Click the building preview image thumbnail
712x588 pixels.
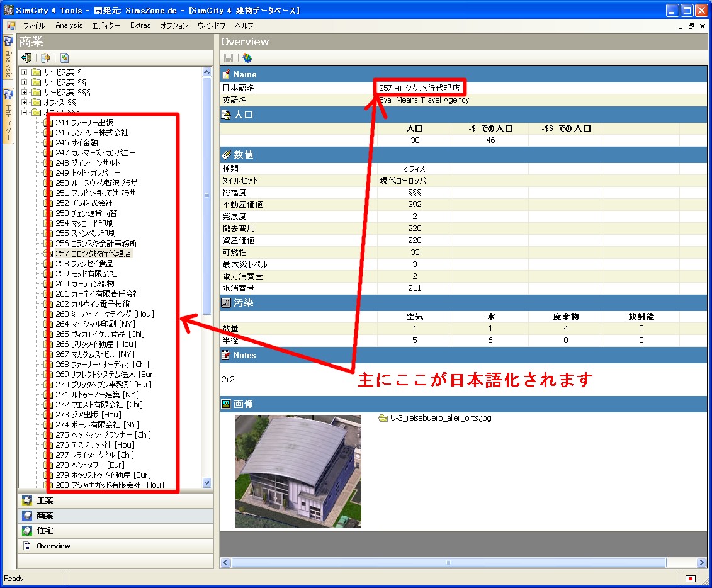298,470
